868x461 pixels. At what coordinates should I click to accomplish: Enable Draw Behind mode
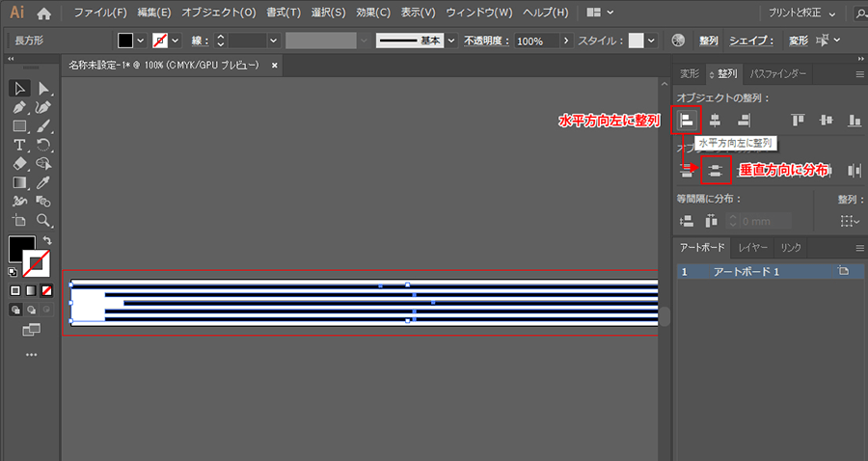31,310
